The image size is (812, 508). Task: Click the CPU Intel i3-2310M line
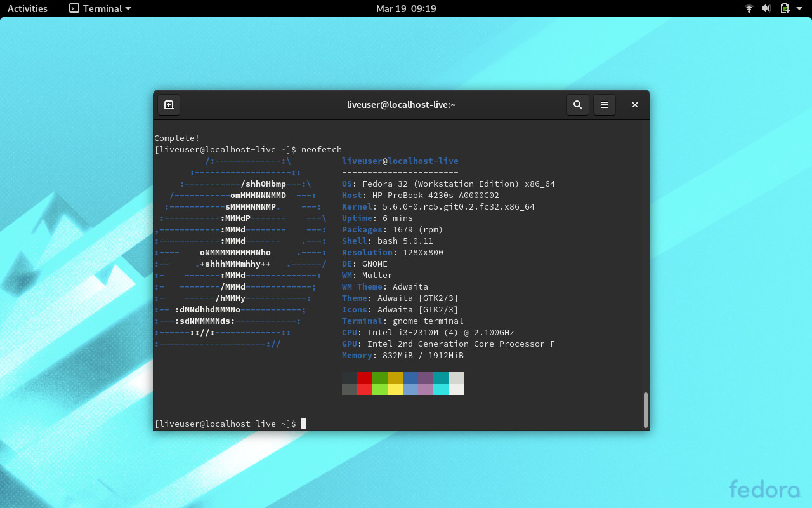[428, 332]
